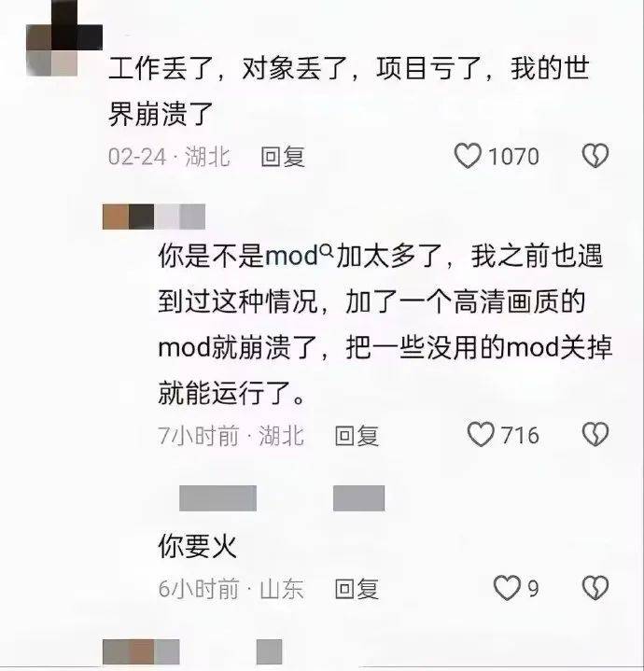
Task: Open the top commenter's blurred avatar
Action: [x=64, y=38]
